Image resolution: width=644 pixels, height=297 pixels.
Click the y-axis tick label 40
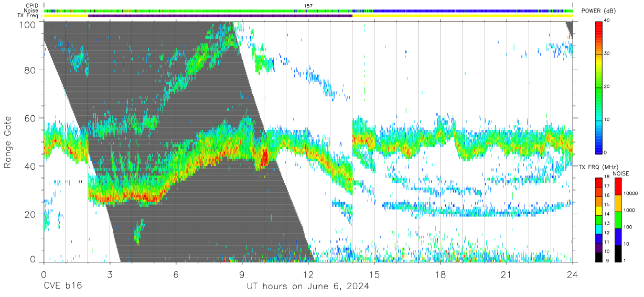coord(31,166)
